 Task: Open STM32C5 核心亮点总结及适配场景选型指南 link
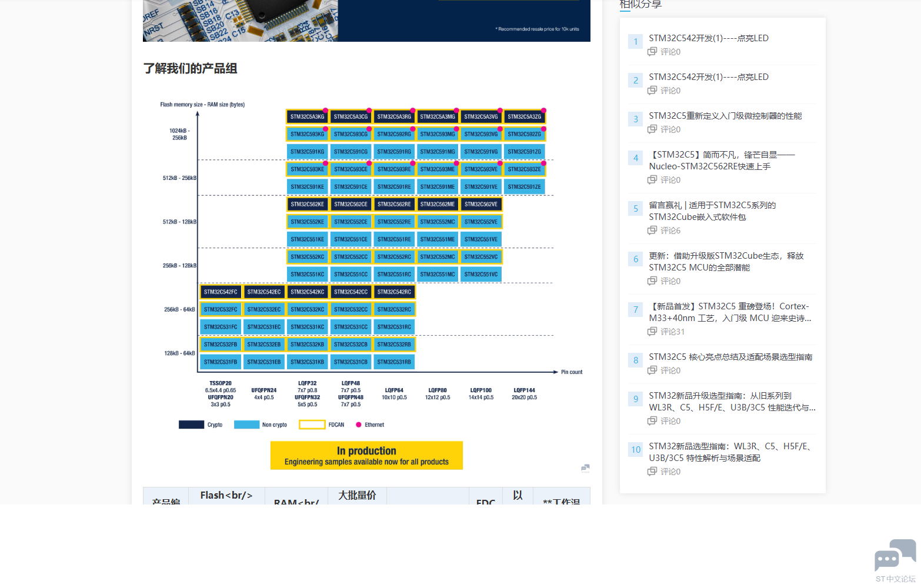[730, 357]
